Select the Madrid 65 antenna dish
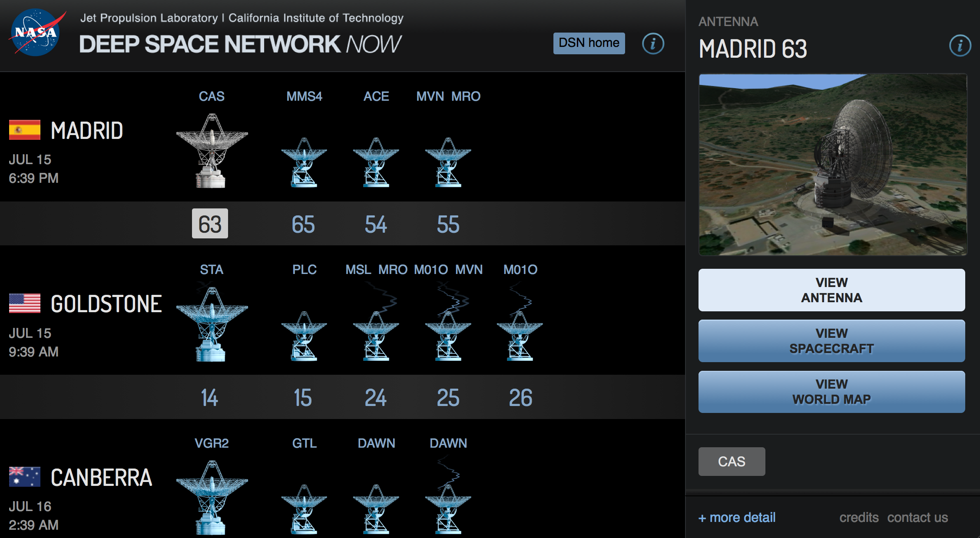This screenshot has width=980, height=538. click(304, 162)
